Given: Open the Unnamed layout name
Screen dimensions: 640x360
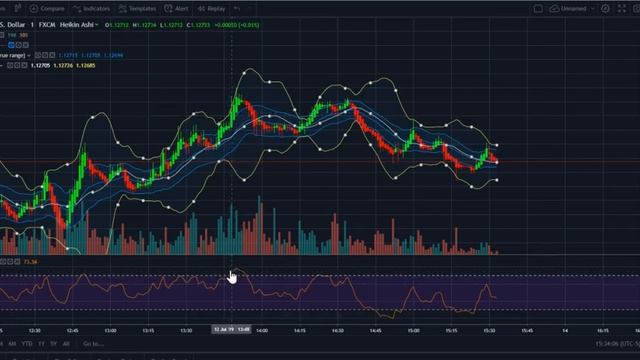Looking at the screenshot, I should 574,9.
